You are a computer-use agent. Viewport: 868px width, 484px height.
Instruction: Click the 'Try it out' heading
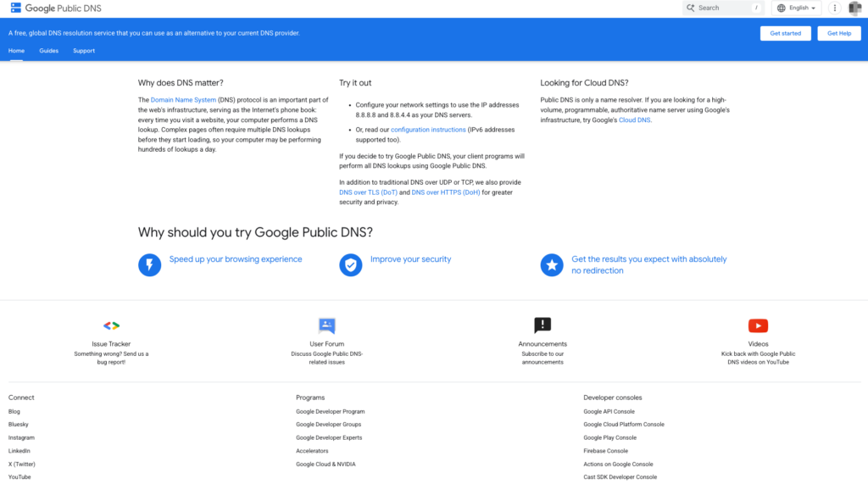(x=355, y=82)
